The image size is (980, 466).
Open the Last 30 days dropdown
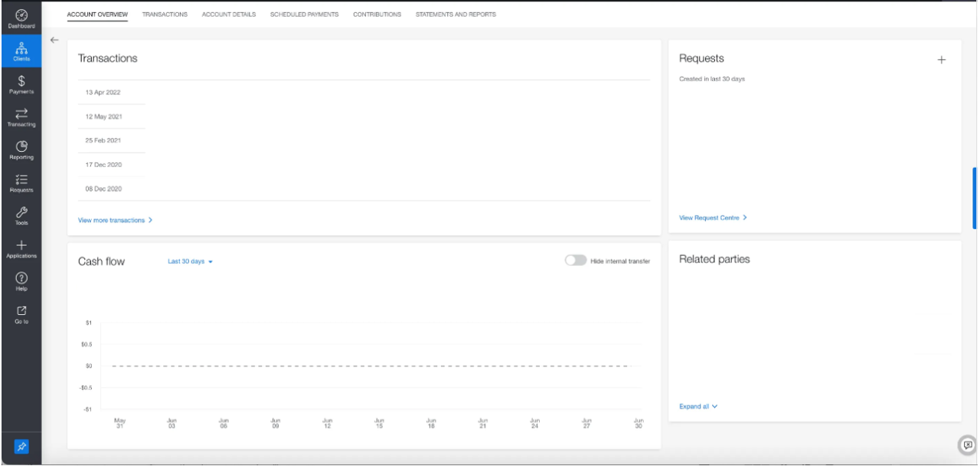[x=190, y=261]
